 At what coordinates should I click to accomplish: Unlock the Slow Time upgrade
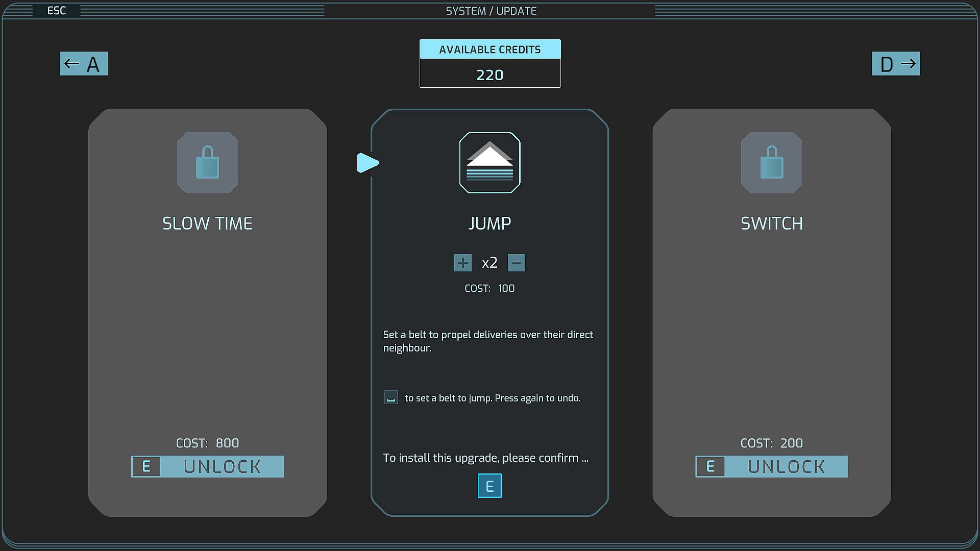coord(222,466)
